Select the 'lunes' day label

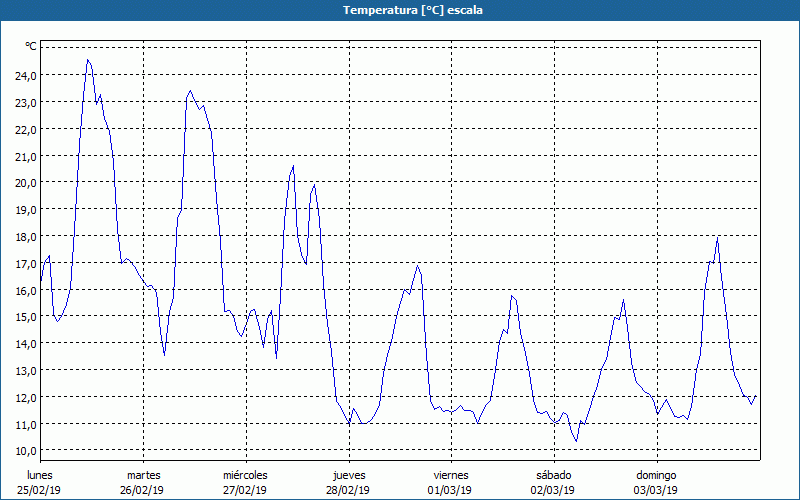pos(40,475)
